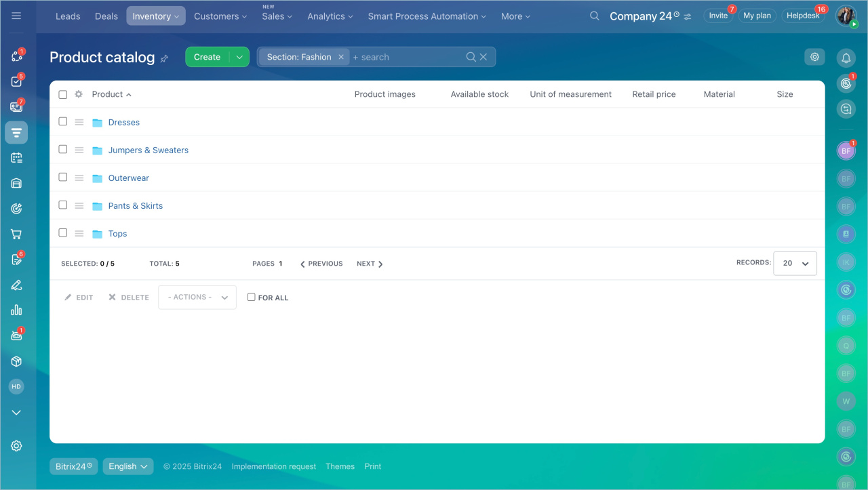Click the My plan button
The height and width of the screenshot is (490, 868).
757,16
